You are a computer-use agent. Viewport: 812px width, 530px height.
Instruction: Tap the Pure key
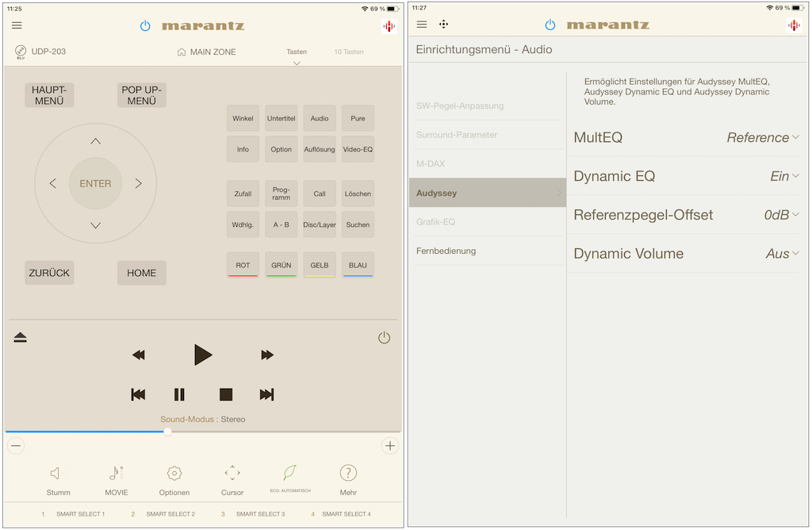tap(358, 118)
